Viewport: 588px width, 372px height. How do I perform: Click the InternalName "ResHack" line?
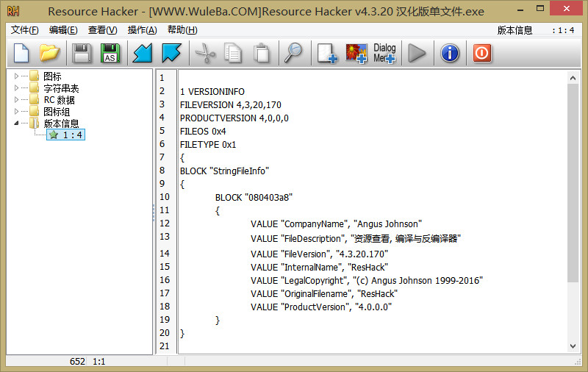pos(320,268)
